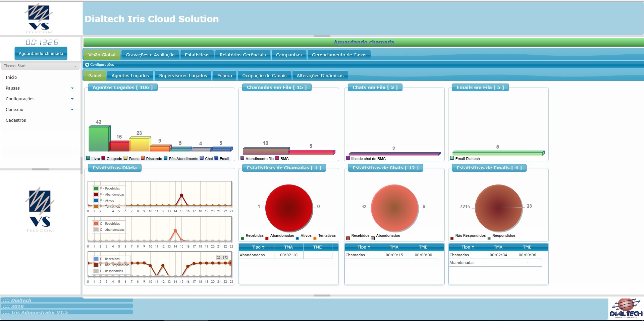This screenshot has height=321, width=644.
Task: Click the Pós Atendimento legend swatch
Action: [165, 158]
